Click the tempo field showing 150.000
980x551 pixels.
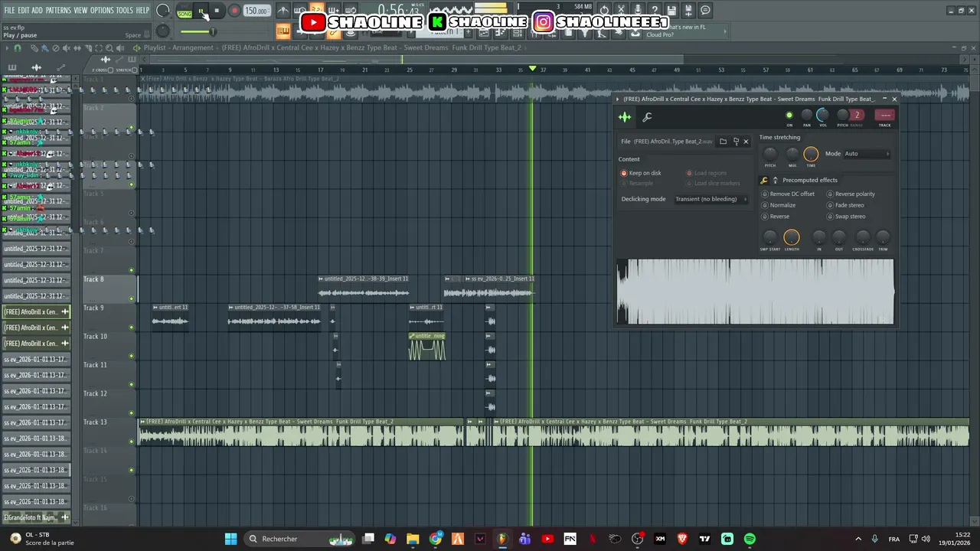(256, 11)
